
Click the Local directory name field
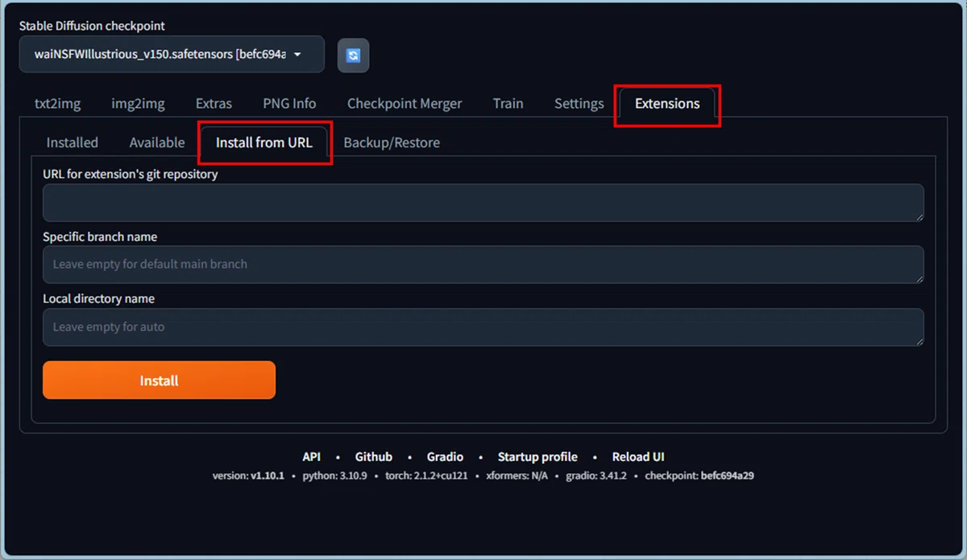(x=483, y=327)
